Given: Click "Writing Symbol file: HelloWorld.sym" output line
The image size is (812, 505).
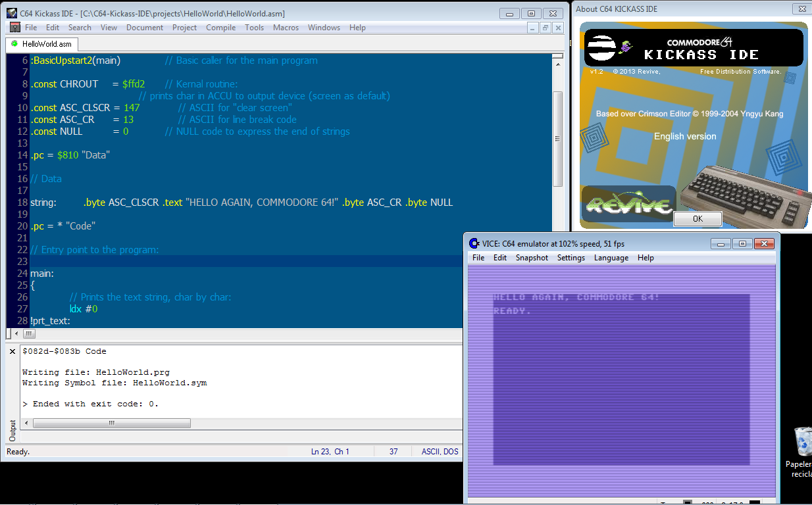Looking at the screenshot, I should [x=114, y=383].
